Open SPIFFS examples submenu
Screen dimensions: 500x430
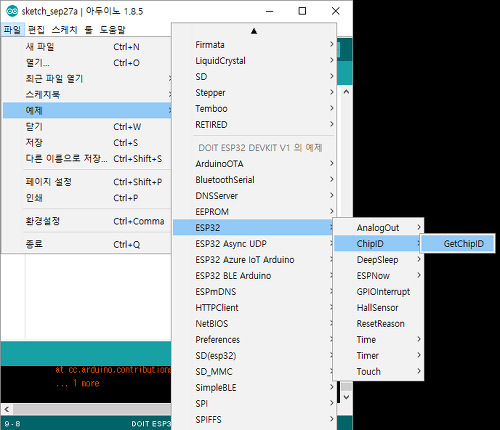[254, 420]
